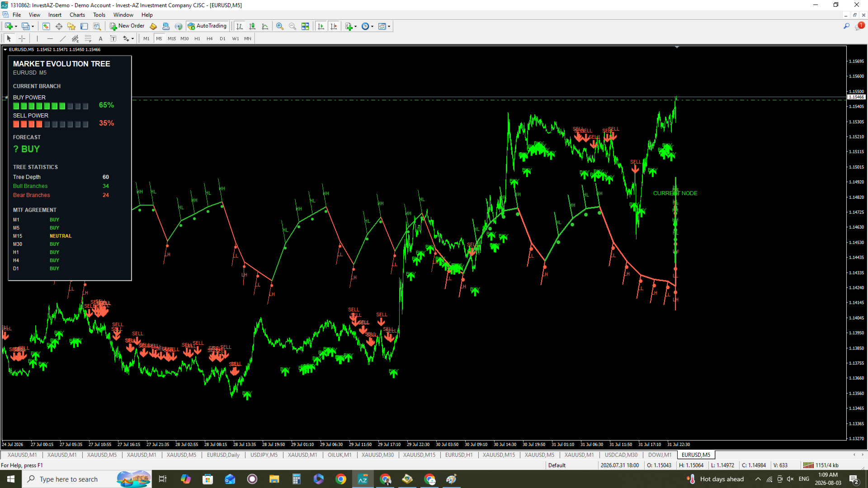This screenshot has height=488, width=868.
Task: Select the Fibonacci Retracement tool
Action: (88, 38)
